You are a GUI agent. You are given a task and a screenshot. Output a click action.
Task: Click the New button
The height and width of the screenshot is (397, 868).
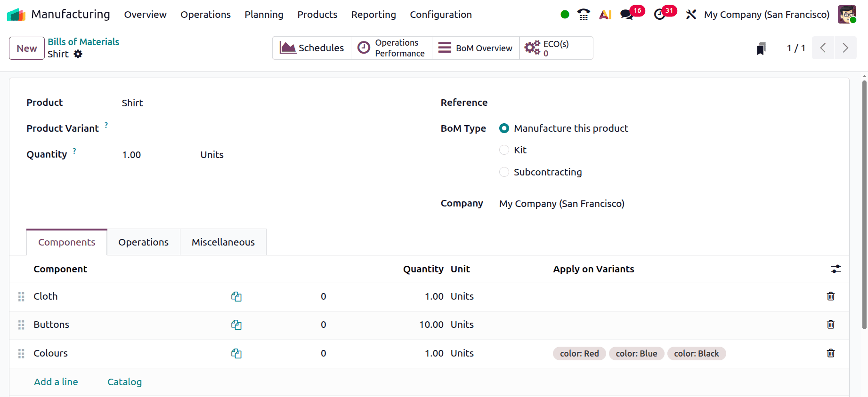click(x=27, y=48)
